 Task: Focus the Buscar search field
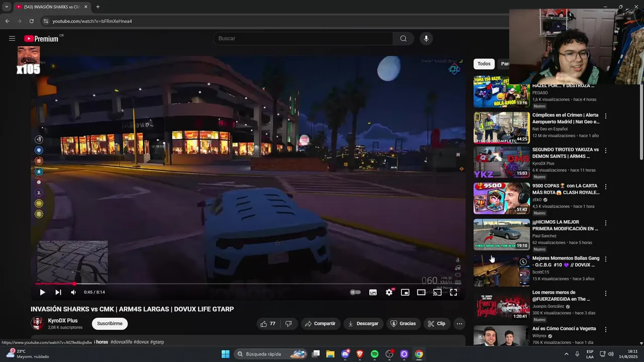click(303, 39)
